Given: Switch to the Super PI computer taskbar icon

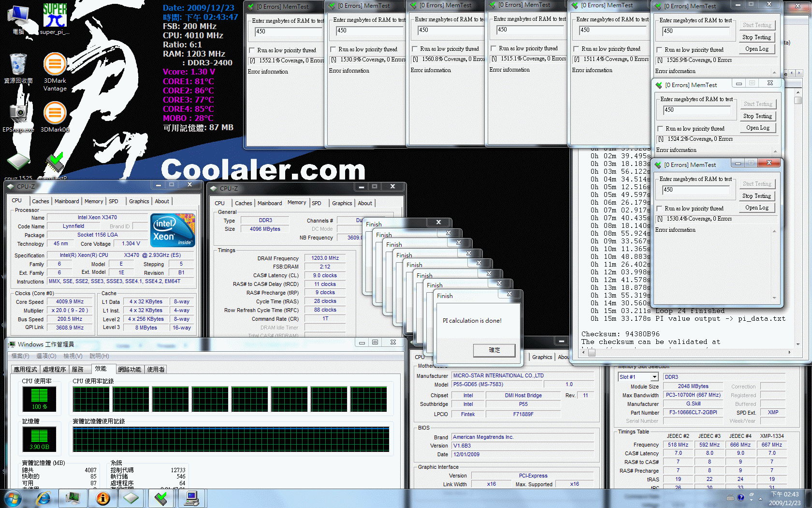Looking at the screenshot, I should (191, 498).
